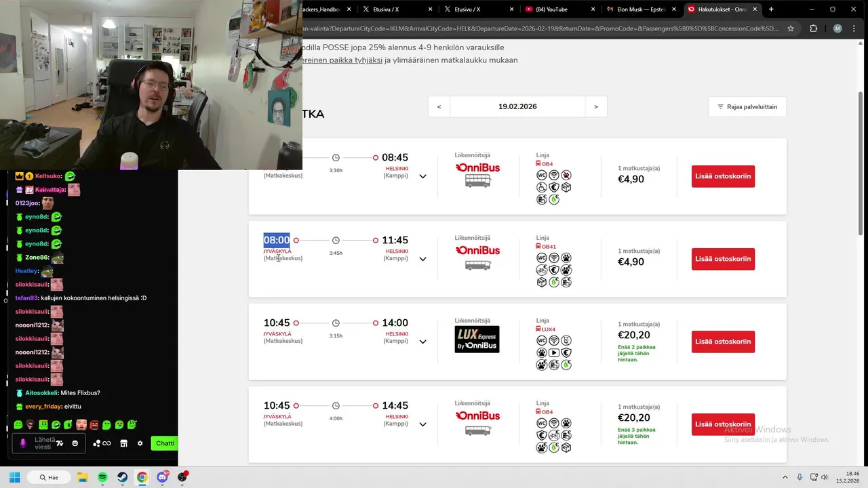Close the YouTube tab
The width and height of the screenshot is (868, 488).
point(593,9)
